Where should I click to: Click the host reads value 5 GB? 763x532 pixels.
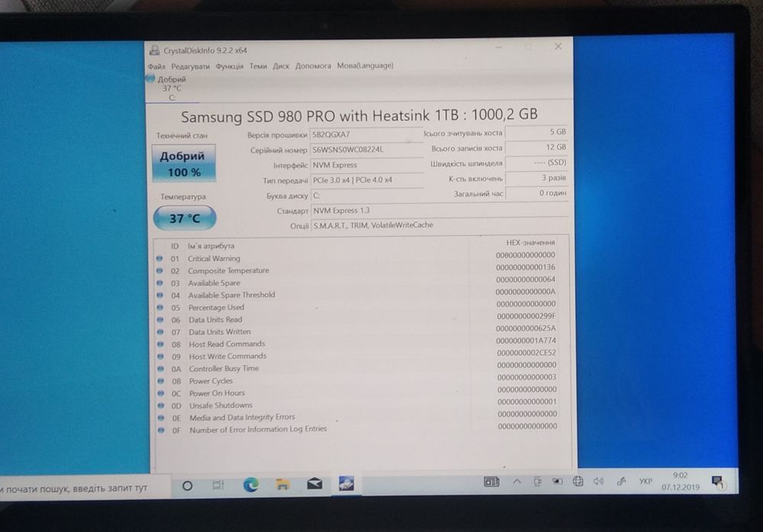click(x=536, y=132)
